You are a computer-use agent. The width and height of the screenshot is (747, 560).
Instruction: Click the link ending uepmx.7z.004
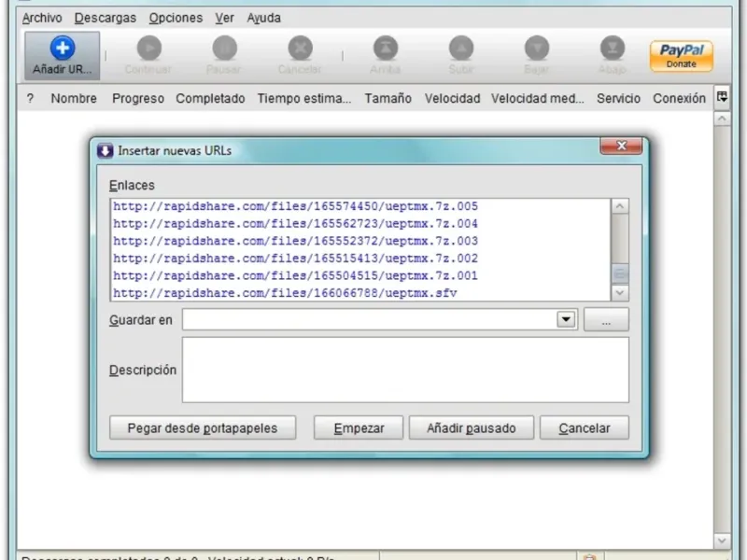295,224
